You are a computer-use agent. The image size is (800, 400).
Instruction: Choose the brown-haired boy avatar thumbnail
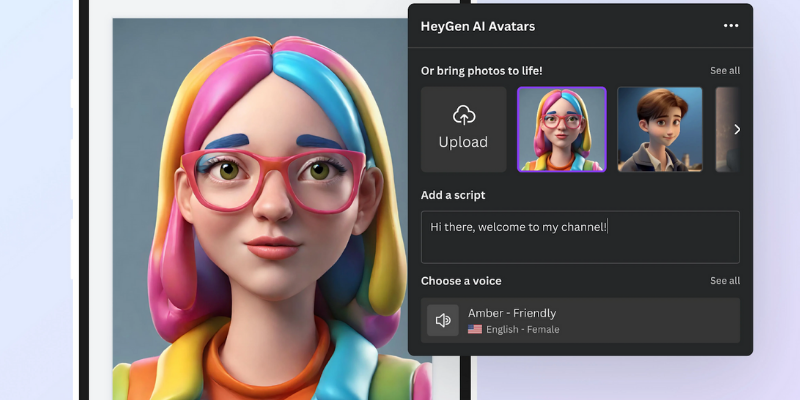pos(659,129)
